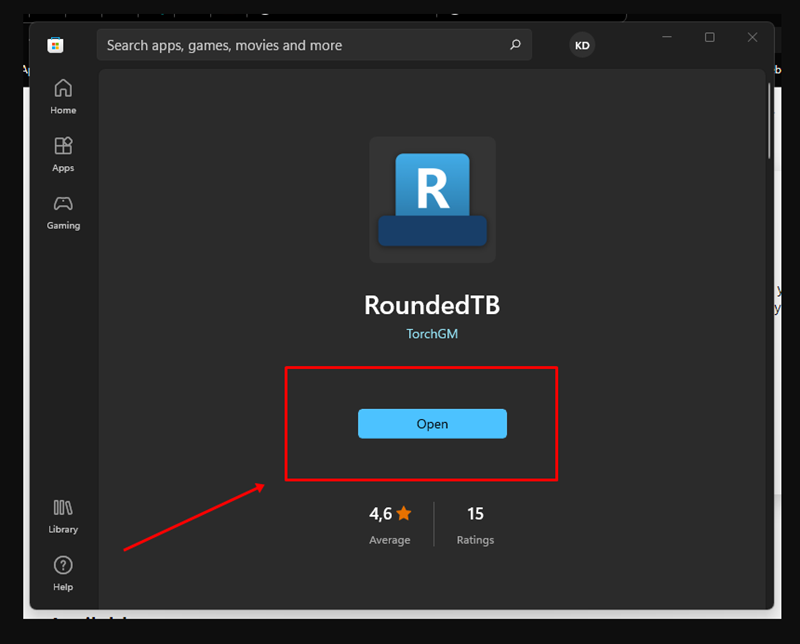This screenshot has width=800, height=644.
Task: Open the Help section
Action: [x=63, y=574]
